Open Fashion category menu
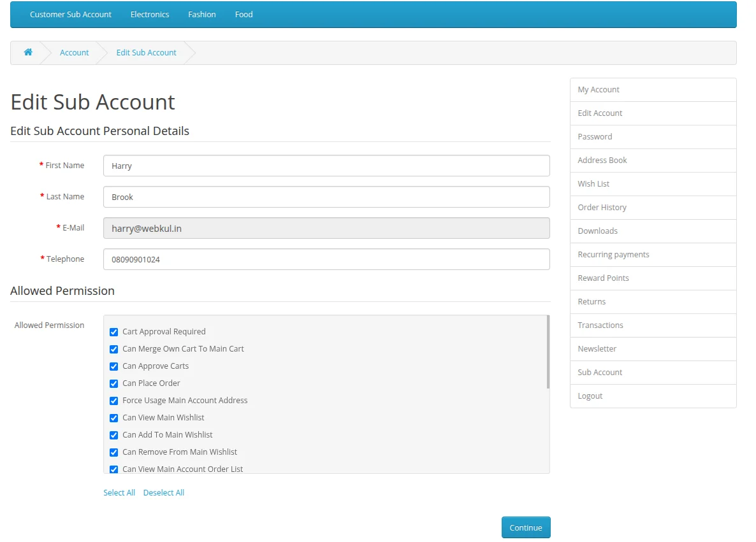756x542 pixels. pos(201,15)
